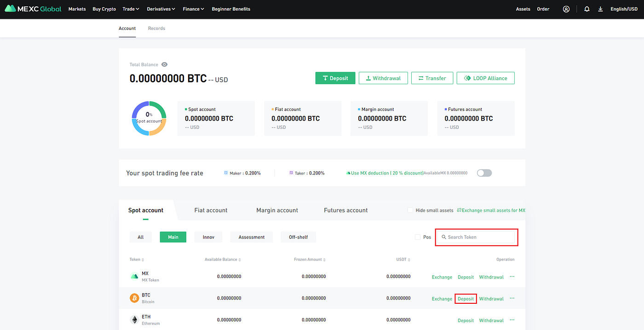Click the Ethereum coin icon
Viewport: 644px width, 330px height.
click(x=134, y=320)
